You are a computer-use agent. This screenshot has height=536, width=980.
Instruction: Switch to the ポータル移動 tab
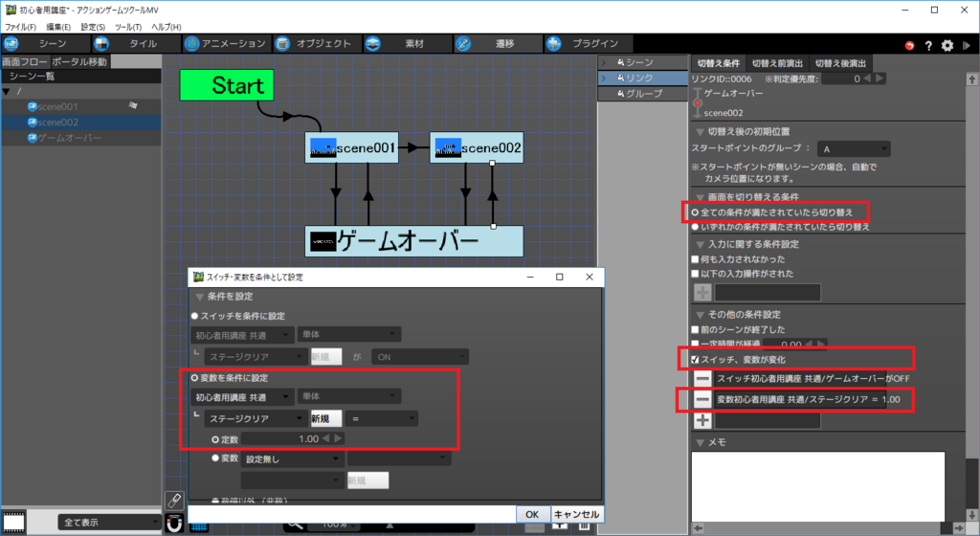tap(79, 61)
